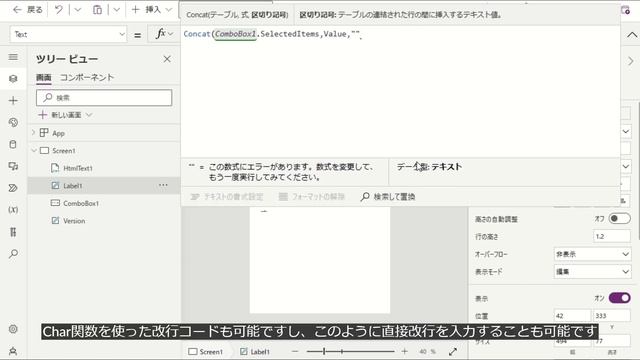Switch to the コンポーネント tab

click(x=87, y=78)
